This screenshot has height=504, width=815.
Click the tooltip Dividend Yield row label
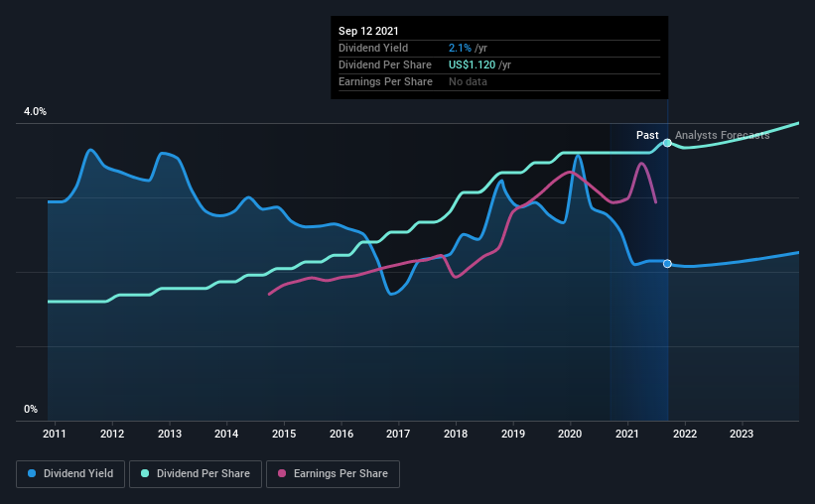(373, 49)
